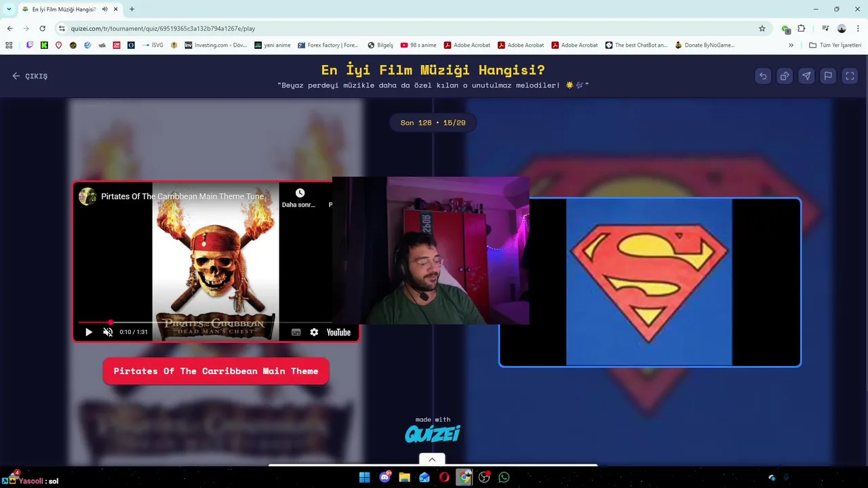This screenshot has width=868, height=488.
Task: Play the Pirates of the Caribbean video
Action: (89, 332)
